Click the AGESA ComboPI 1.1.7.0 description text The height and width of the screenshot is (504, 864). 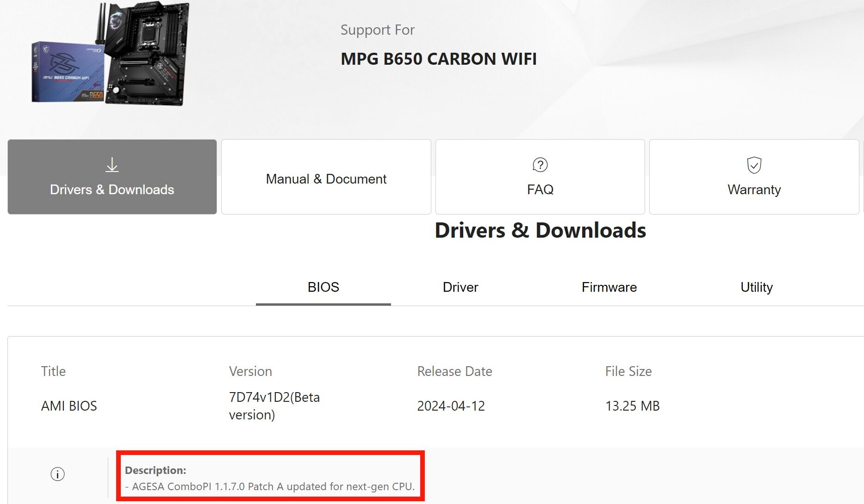(x=270, y=486)
